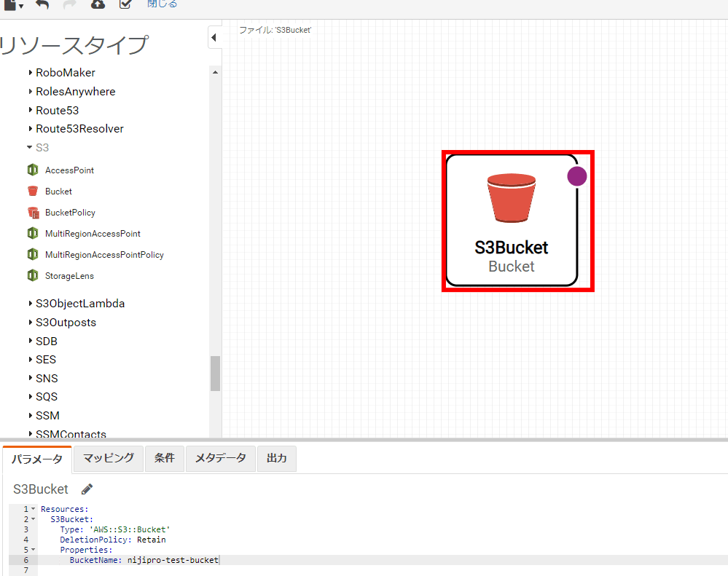
Task: Select the StorageLens resource icon
Action: 33,275
